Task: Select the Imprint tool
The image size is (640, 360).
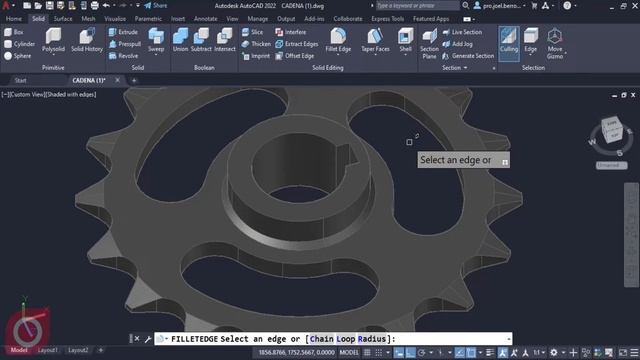Action: [x=256, y=56]
